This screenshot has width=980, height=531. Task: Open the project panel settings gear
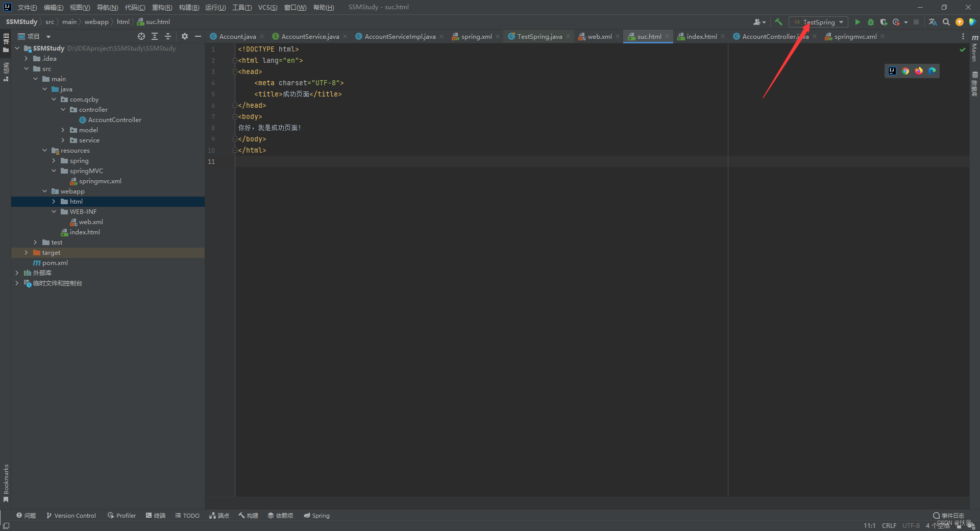pyautogui.click(x=185, y=36)
